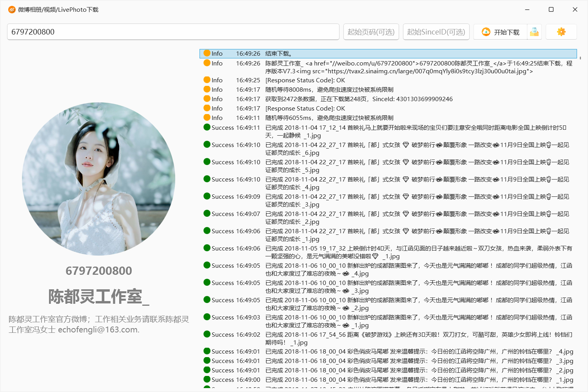Click the name 陈都灵工作室_ under the avatar
This screenshot has height=392, width=588.
coord(99,297)
